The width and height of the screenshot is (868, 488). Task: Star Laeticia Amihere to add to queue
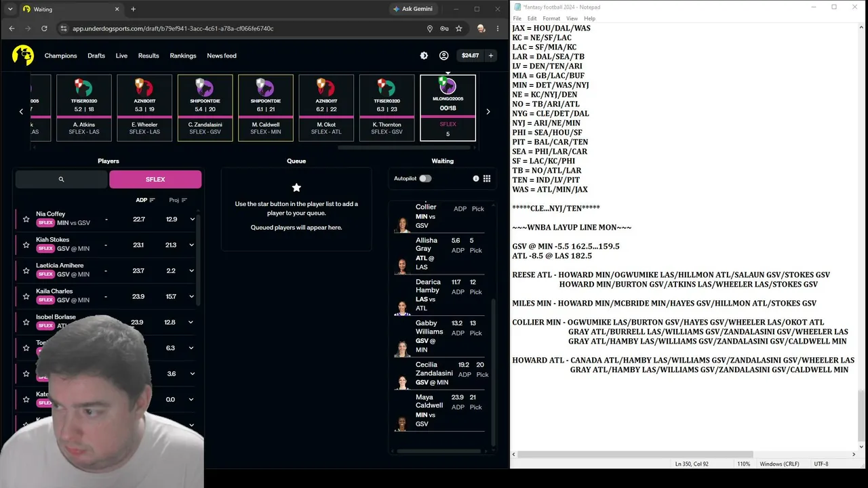[26, 270]
